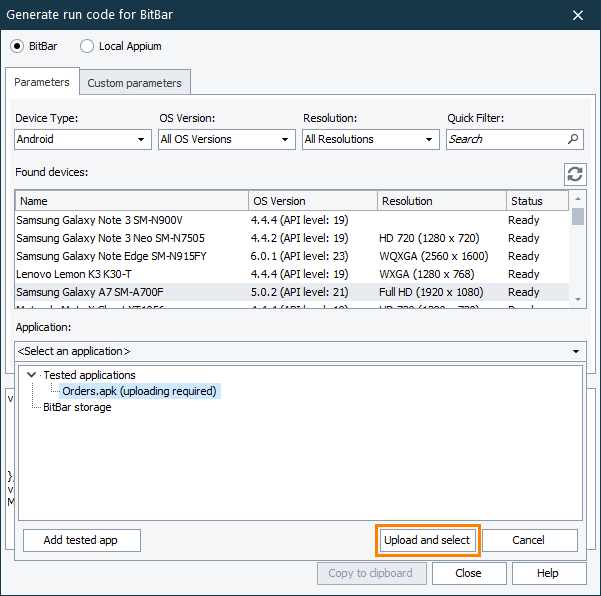Select Samsung Galaxy Note Edge SM-N915FY row
The width and height of the screenshot is (601, 596).
[x=292, y=256]
